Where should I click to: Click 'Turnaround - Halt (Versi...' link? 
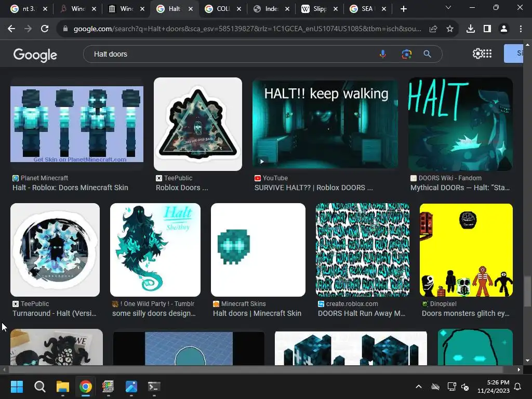tap(55, 313)
